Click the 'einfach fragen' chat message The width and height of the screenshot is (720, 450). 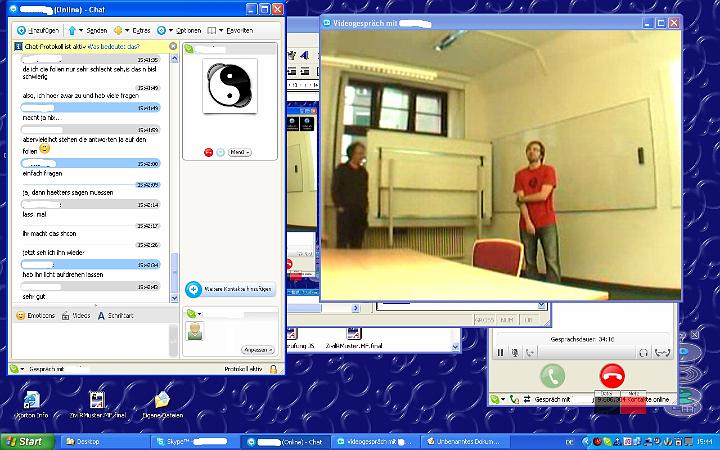(42, 174)
